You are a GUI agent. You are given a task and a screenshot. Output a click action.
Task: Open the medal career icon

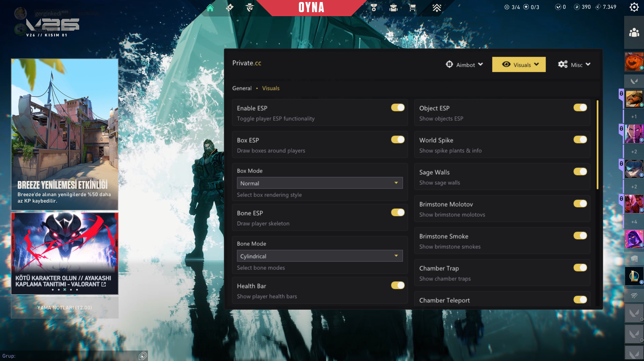373,7
